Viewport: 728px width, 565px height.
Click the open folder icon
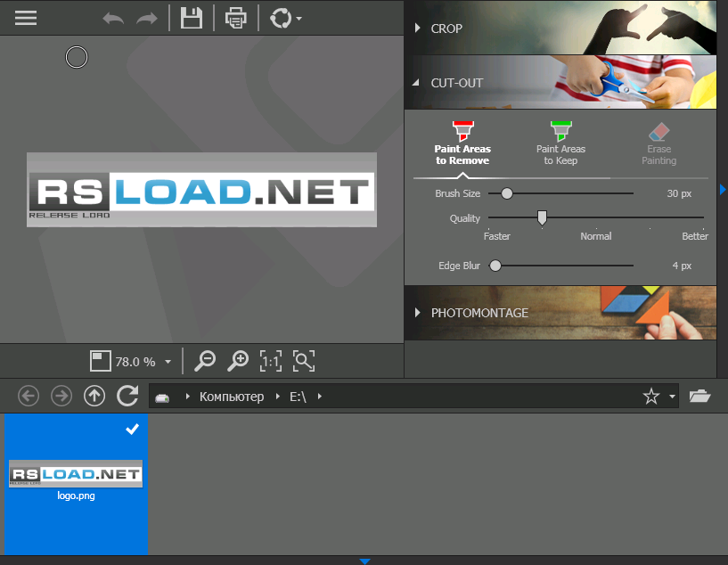point(699,396)
